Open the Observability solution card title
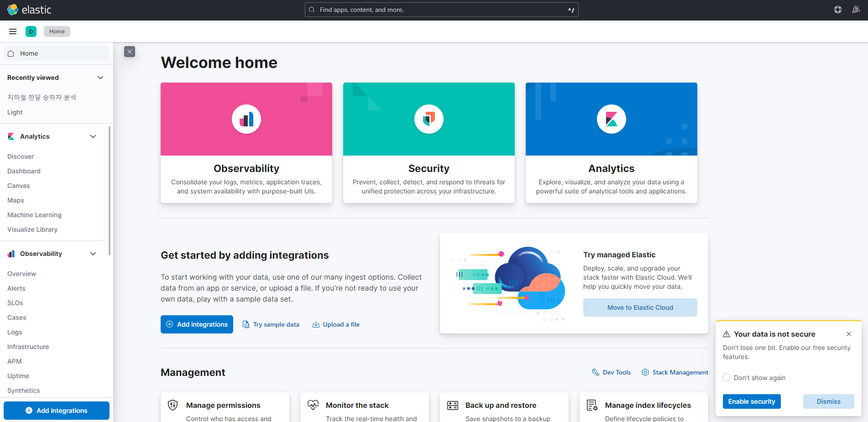This screenshot has width=868, height=422. [x=246, y=168]
